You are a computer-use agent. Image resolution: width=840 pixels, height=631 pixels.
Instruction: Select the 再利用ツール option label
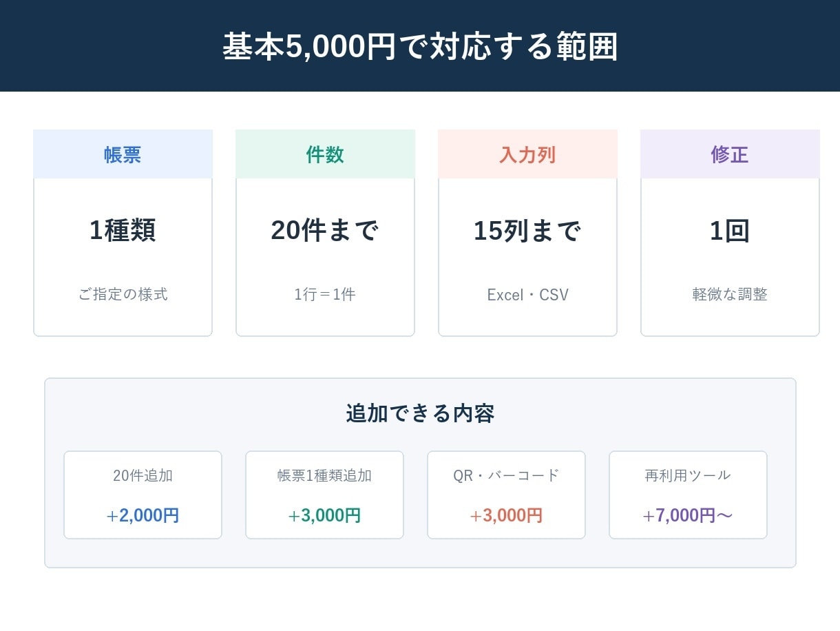pos(688,475)
